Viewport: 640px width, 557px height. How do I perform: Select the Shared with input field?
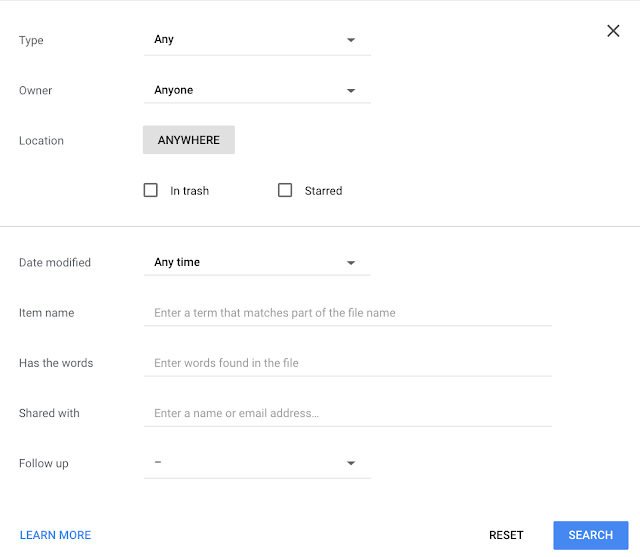(x=347, y=413)
